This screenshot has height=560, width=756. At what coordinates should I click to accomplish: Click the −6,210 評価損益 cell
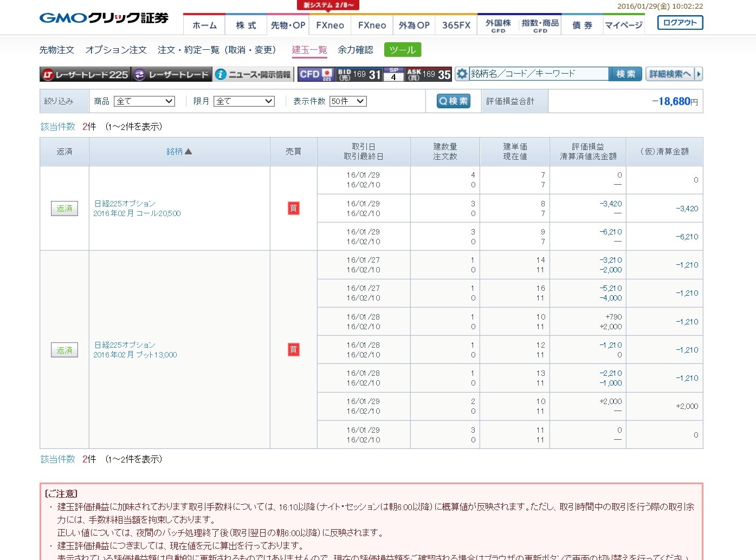pos(611,232)
